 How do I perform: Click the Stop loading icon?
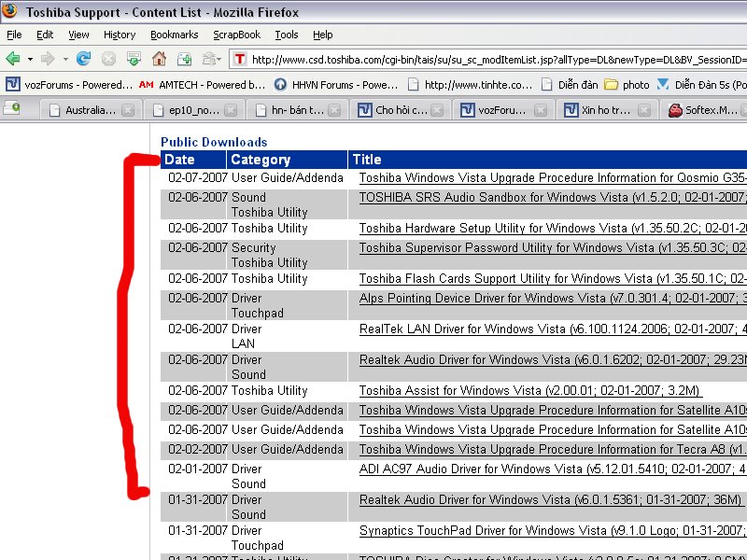(x=108, y=59)
